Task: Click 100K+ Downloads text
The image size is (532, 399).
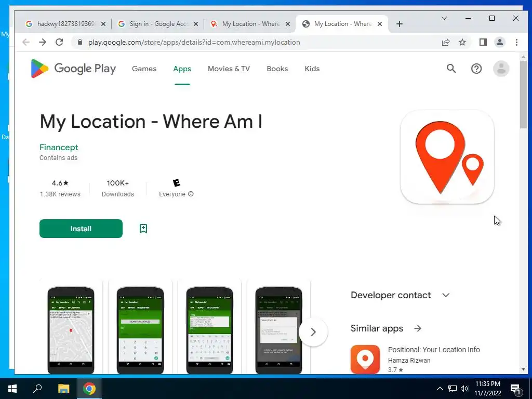Action: click(118, 188)
